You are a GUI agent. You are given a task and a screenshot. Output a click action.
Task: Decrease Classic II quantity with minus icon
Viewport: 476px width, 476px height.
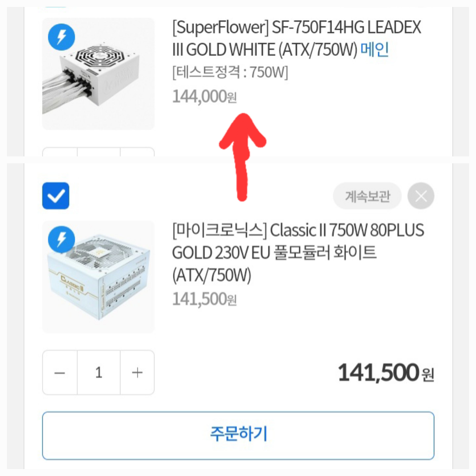(x=60, y=373)
